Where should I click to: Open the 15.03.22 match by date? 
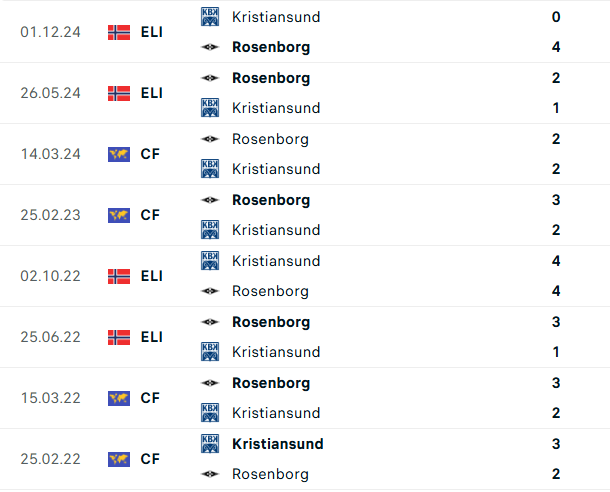(x=51, y=398)
